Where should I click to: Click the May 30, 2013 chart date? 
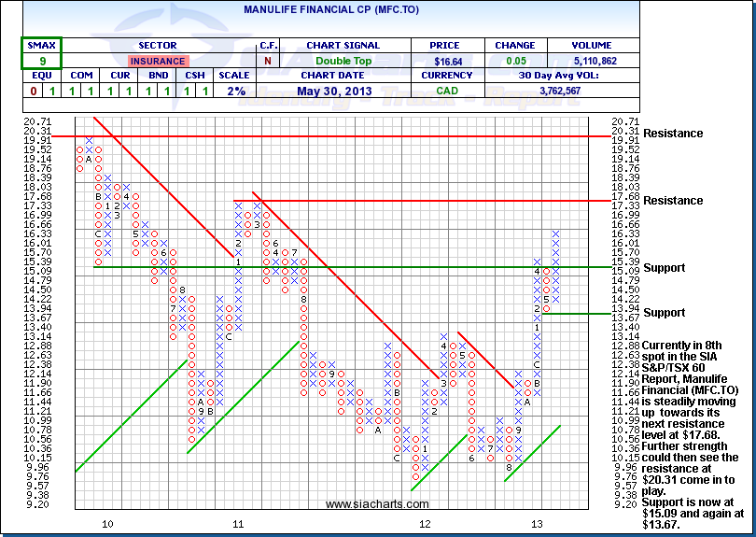tap(342, 92)
